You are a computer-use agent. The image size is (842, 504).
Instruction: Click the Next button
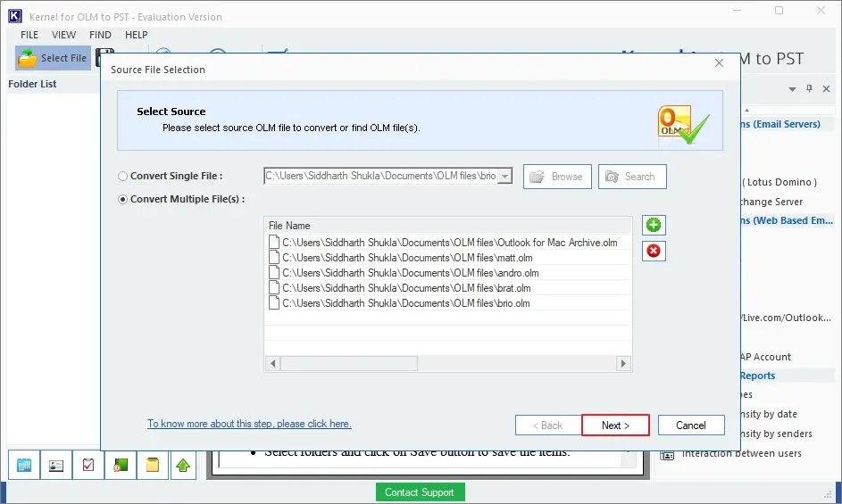coord(615,426)
